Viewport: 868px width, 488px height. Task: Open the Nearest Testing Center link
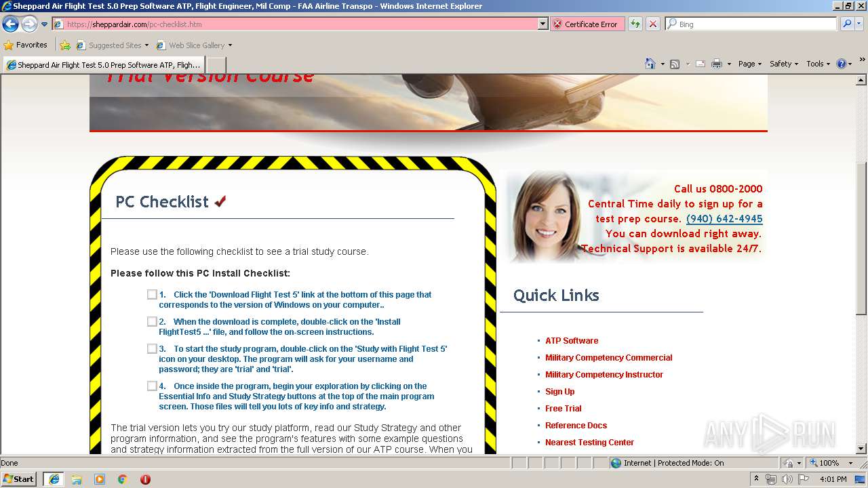[x=590, y=443]
